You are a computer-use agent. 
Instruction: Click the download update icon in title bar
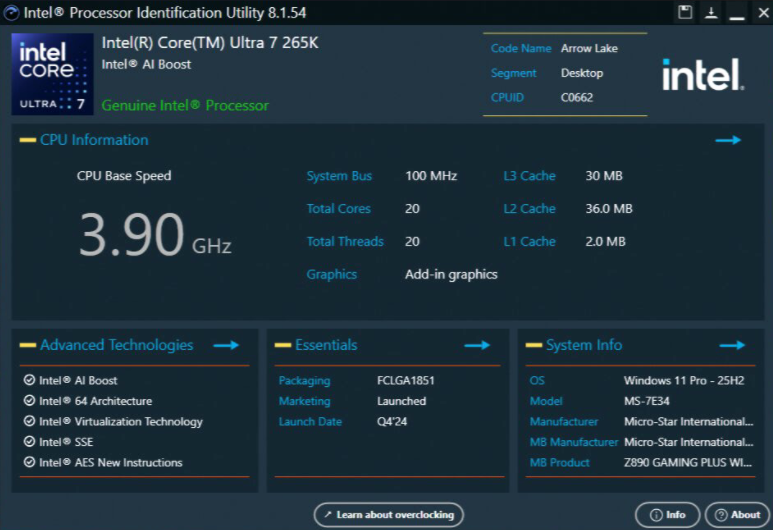point(711,12)
